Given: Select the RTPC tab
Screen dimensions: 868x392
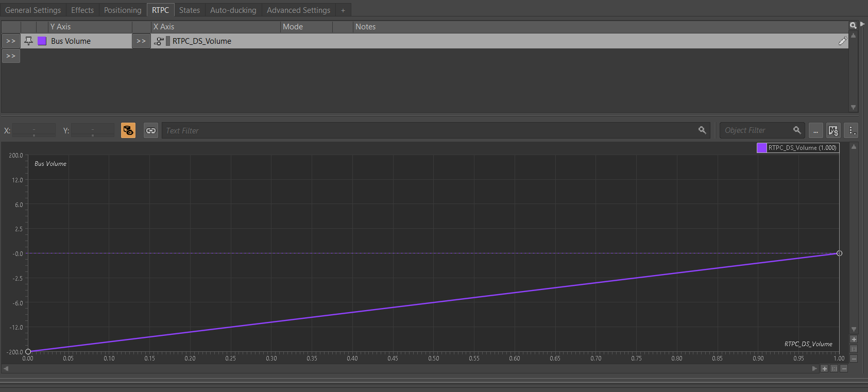Looking at the screenshot, I should tap(160, 10).
